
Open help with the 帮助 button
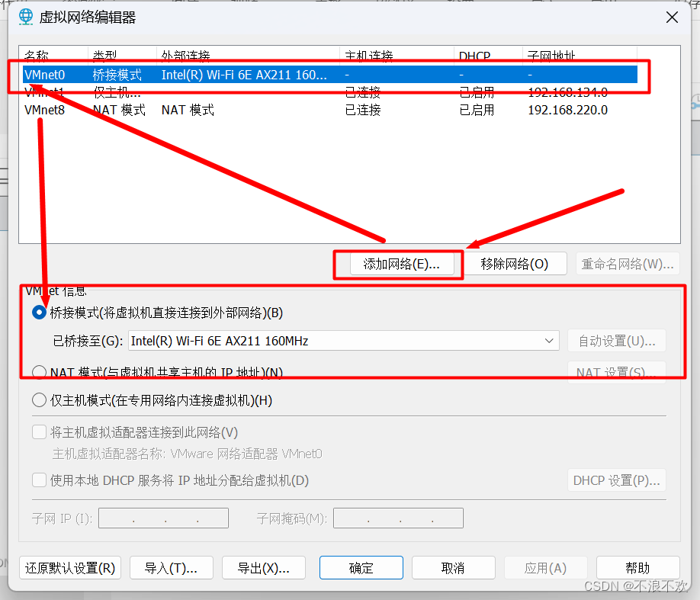click(638, 568)
